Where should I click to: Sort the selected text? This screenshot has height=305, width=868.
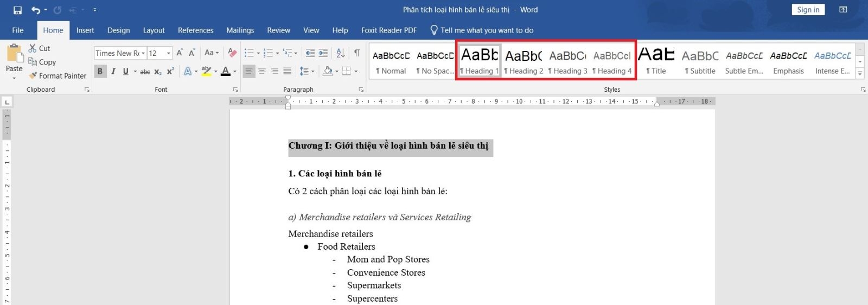tap(341, 53)
